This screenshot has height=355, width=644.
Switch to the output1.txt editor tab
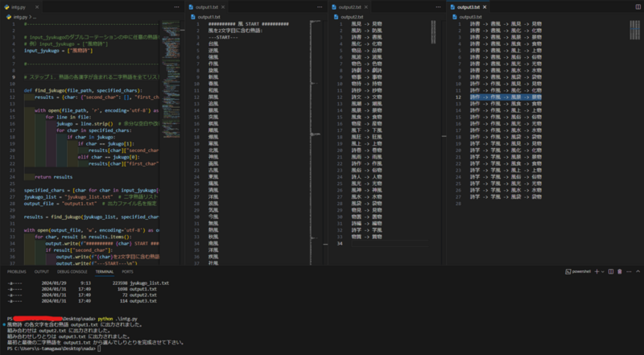(x=207, y=7)
